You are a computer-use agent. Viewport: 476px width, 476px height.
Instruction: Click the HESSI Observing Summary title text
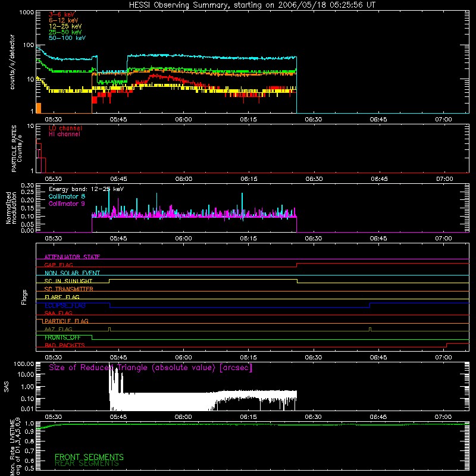pyautogui.click(x=252, y=5)
